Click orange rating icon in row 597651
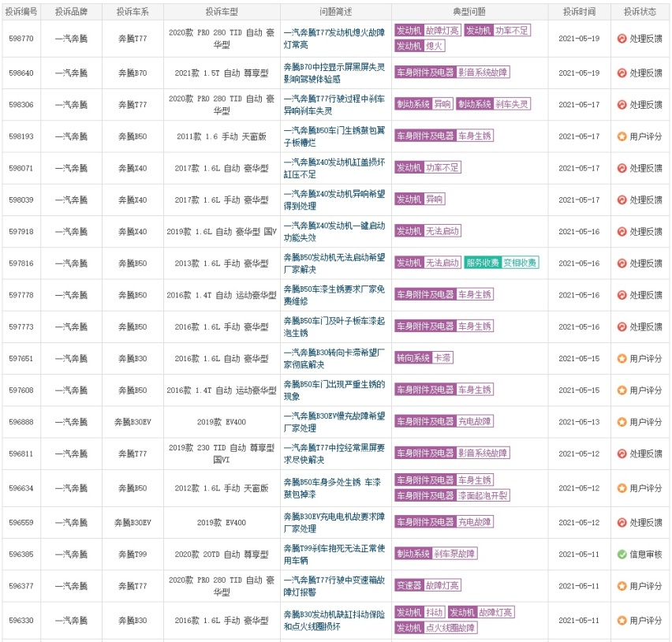Viewport: 672px width, 642px height. (x=622, y=358)
